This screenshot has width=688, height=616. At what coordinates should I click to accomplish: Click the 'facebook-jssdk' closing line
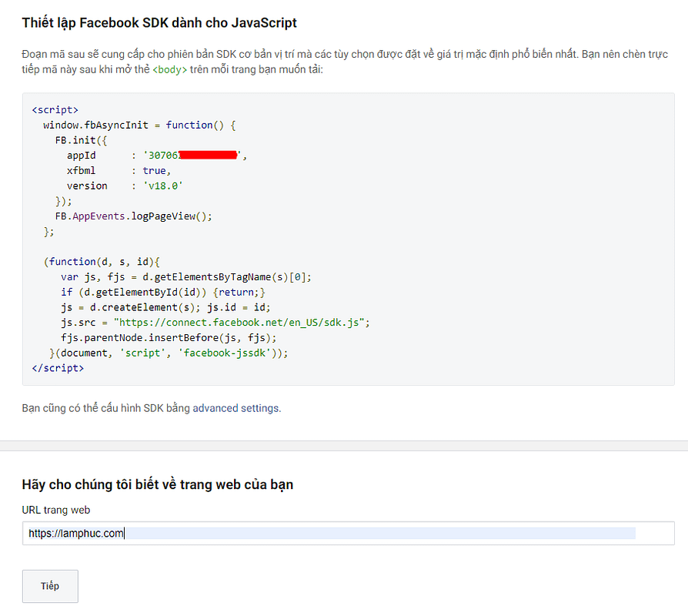tap(169, 353)
